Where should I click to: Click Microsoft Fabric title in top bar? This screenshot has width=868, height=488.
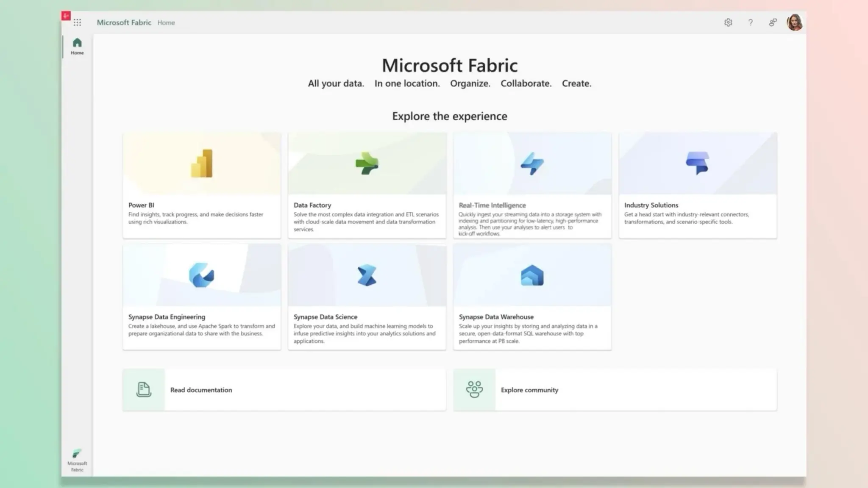coord(124,23)
